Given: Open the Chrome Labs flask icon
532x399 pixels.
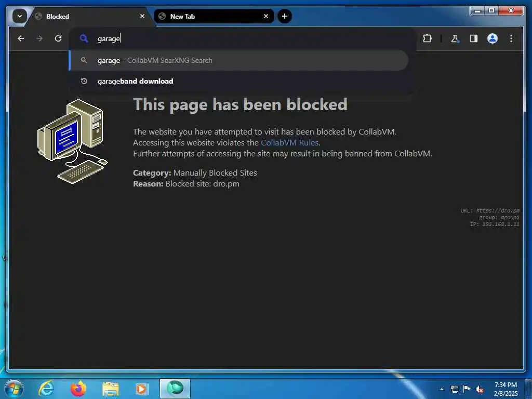Looking at the screenshot, I should [x=455, y=38].
